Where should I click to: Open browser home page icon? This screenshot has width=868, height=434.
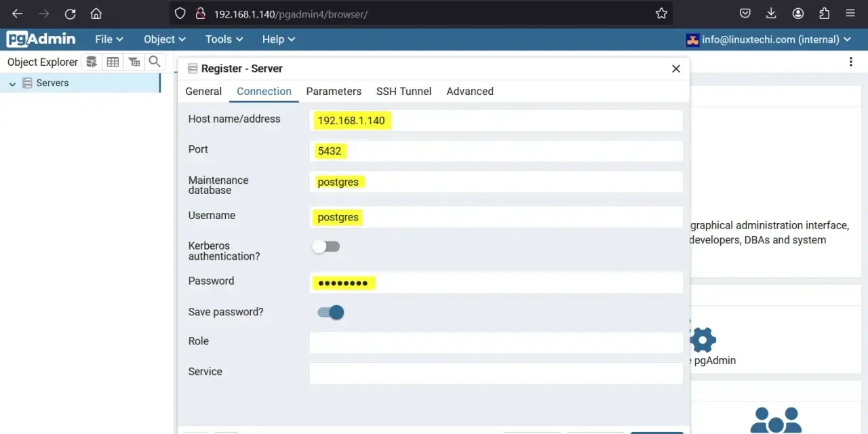(x=96, y=14)
